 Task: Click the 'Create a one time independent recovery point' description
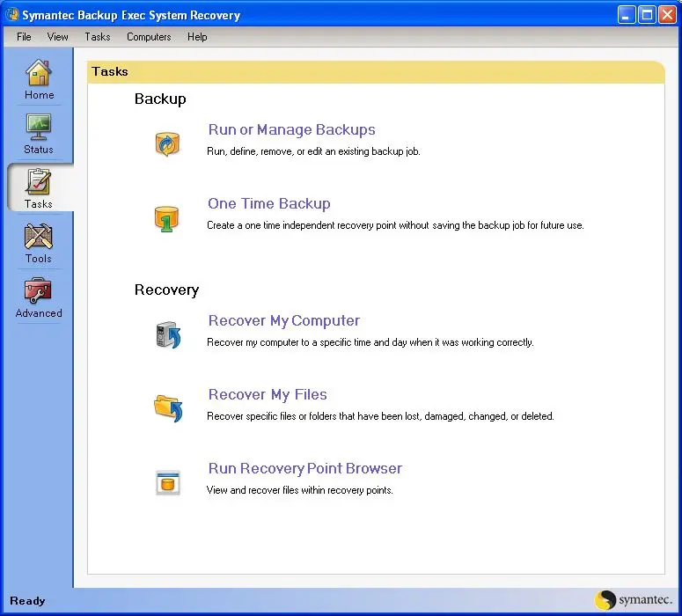point(395,225)
